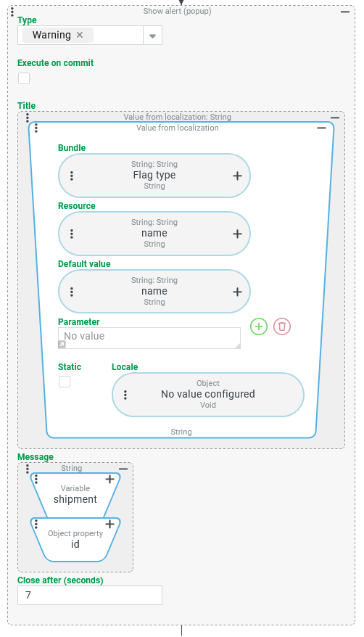The width and height of the screenshot is (364, 637).
Task: Toggle the Static checkbox
Action: click(x=65, y=382)
